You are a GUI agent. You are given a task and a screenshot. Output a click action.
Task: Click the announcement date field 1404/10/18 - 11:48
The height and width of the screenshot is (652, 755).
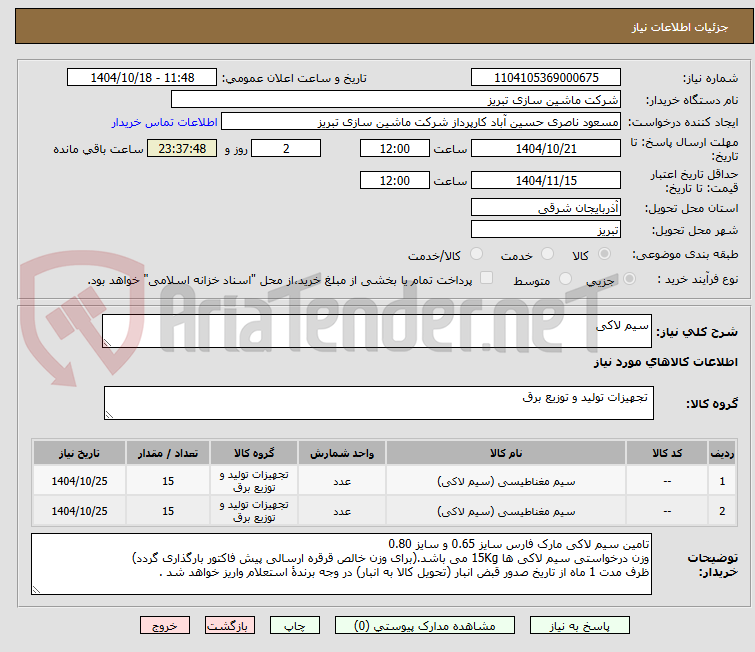click(142, 78)
